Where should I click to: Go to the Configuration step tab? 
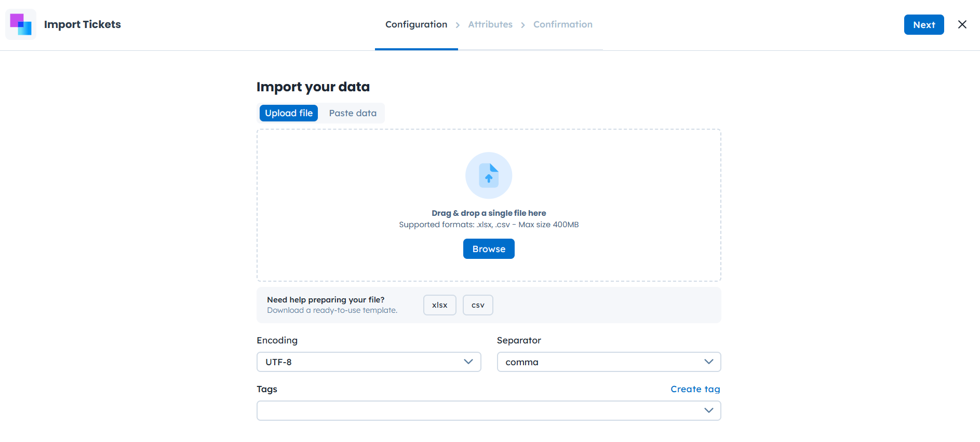416,24
